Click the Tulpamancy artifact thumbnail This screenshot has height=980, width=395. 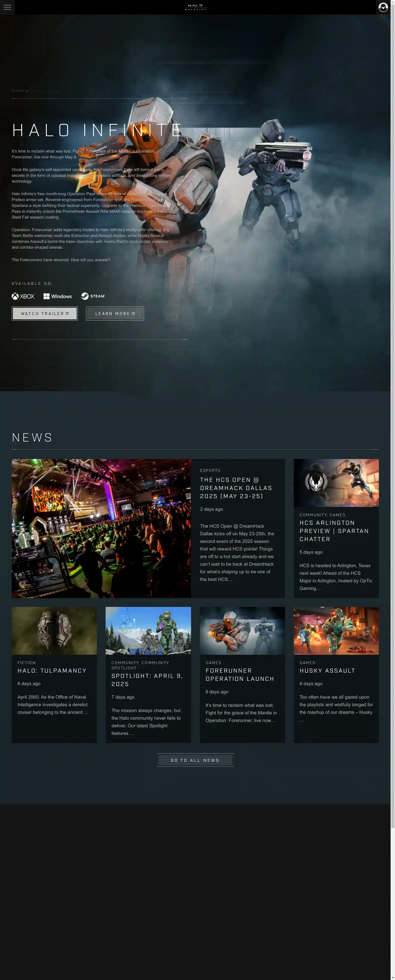coord(54,631)
